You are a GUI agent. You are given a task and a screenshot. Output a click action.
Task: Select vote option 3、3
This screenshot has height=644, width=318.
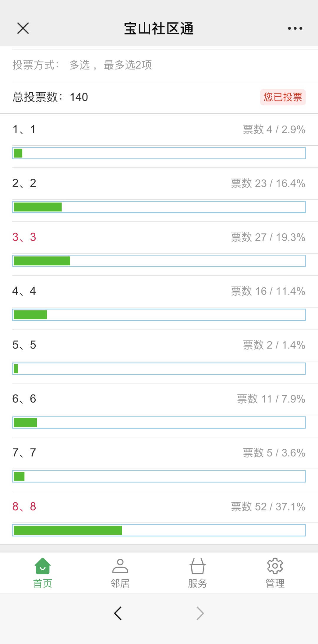(x=24, y=237)
